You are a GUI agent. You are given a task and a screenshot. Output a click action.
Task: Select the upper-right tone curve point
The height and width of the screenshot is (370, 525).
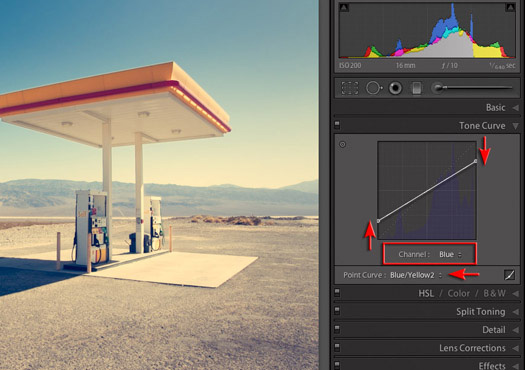(475, 161)
